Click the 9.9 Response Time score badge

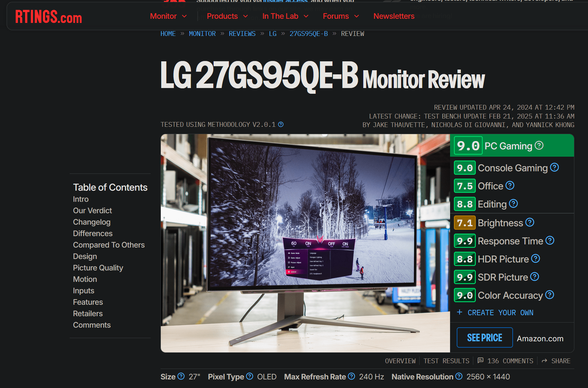click(465, 241)
